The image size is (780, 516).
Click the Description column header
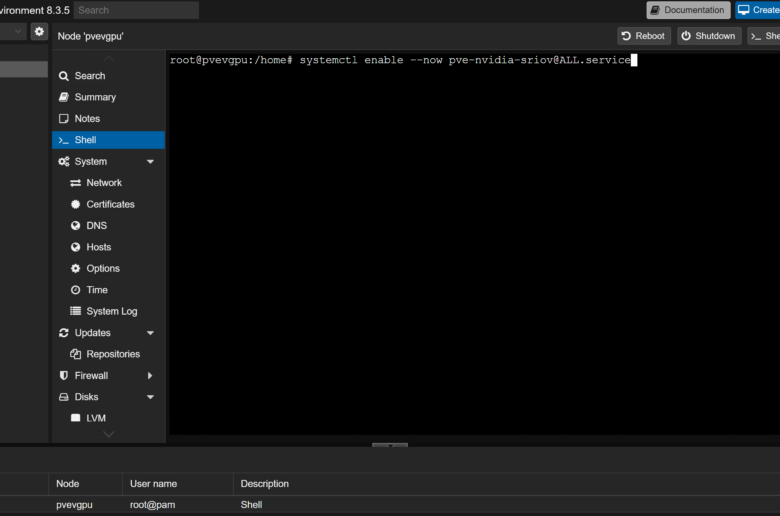click(x=507, y=484)
